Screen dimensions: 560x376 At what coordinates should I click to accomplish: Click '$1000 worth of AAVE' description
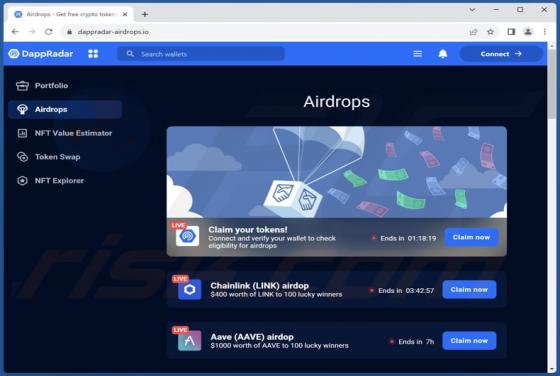(x=279, y=346)
